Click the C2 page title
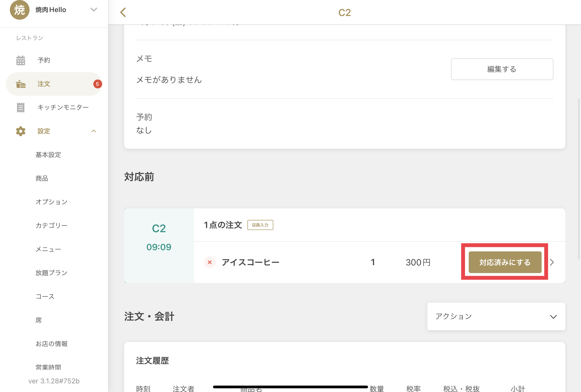Screen dimensions: 581x392 point(344,13)
